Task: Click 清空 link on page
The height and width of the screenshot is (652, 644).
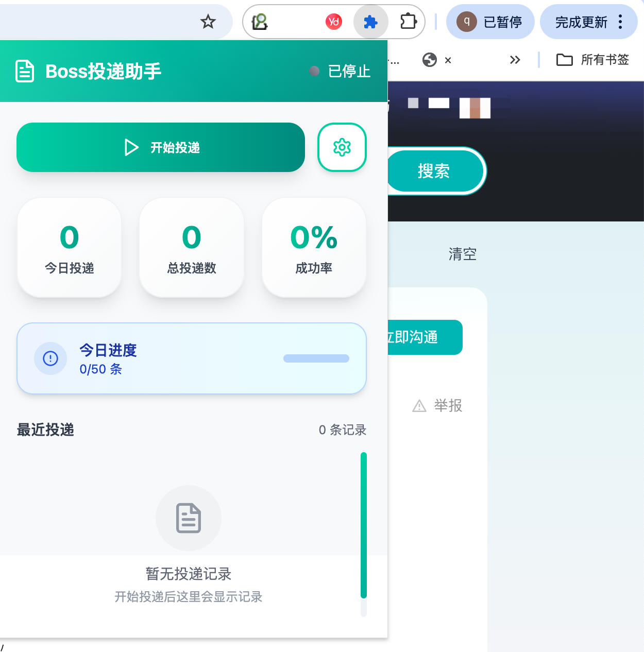Action: pyautogui.click(x=463, y=254)
